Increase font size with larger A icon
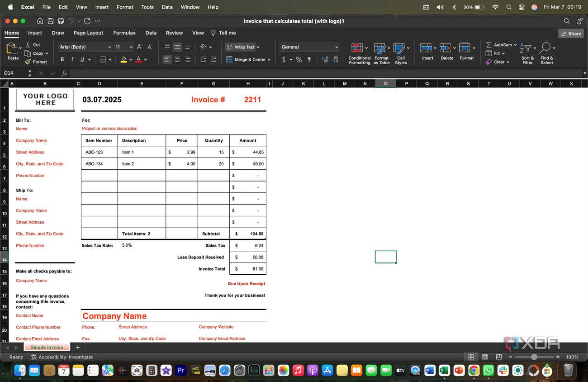The width and height of the screenshot is (588, 382). click(140, 47)
